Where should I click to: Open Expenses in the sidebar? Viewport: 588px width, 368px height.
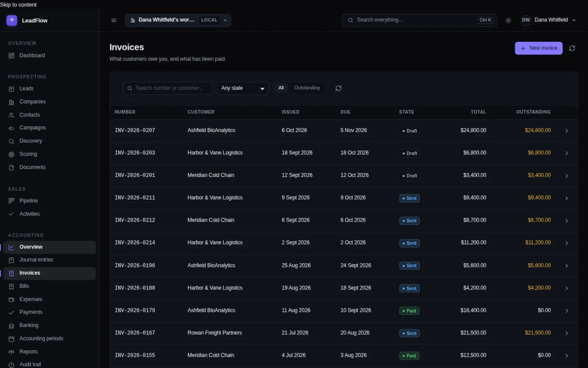(x=50, y=299)
